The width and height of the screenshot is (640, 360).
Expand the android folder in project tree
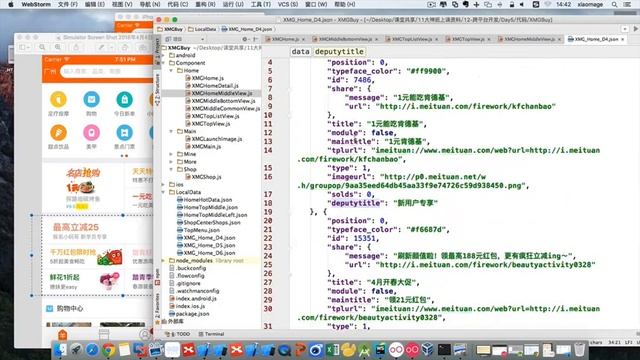164,55
